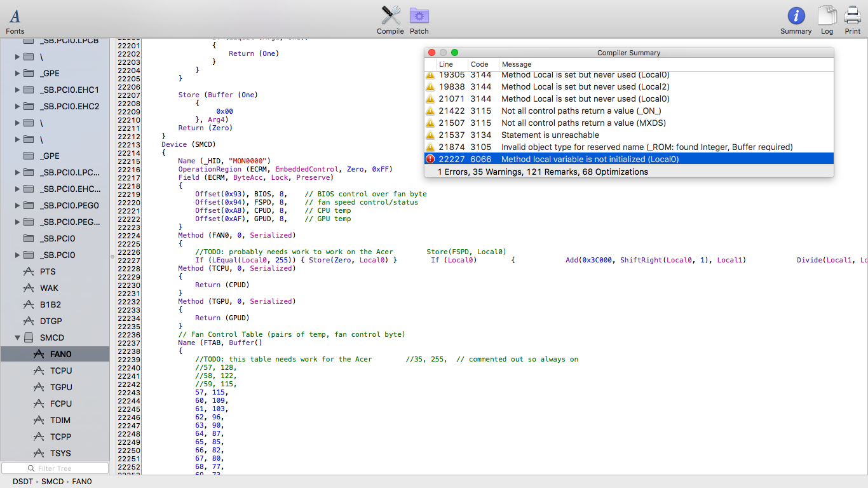Select the DTGP method in the sidebar
The height and width of the screenshot is (488, 868).
point(51,321)
